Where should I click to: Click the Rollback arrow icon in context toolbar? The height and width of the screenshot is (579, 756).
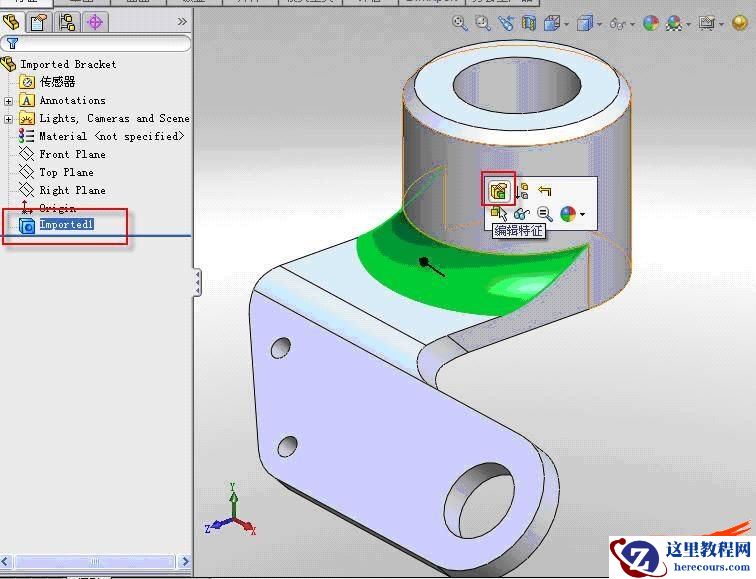point(544,191)
